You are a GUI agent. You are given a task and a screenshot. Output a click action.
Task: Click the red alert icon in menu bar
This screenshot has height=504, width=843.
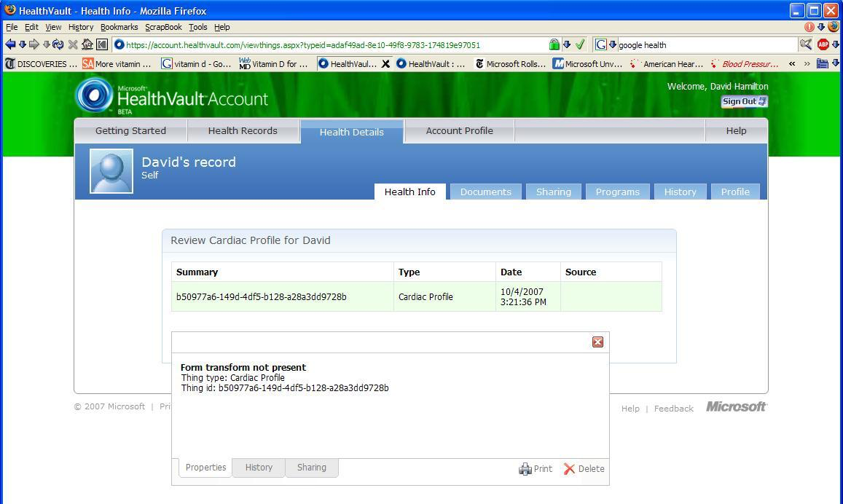pyautogui.click(x=809, y=27)
